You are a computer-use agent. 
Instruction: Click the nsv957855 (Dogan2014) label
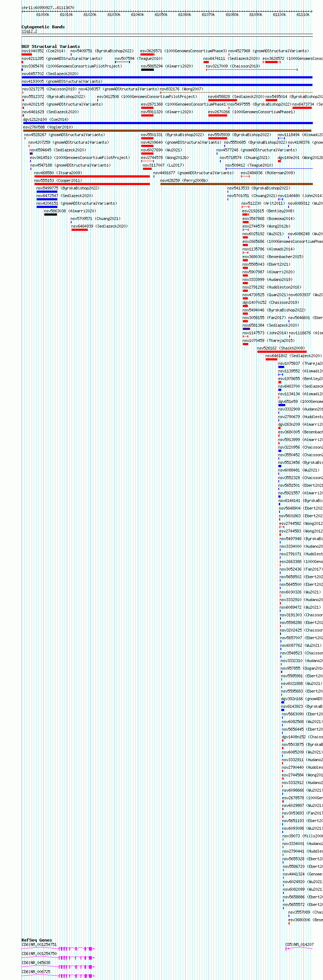302,668
